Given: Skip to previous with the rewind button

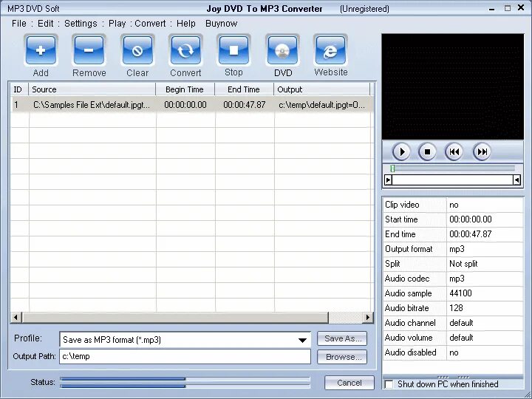Looking at the screenshot, I should [454, 151].
